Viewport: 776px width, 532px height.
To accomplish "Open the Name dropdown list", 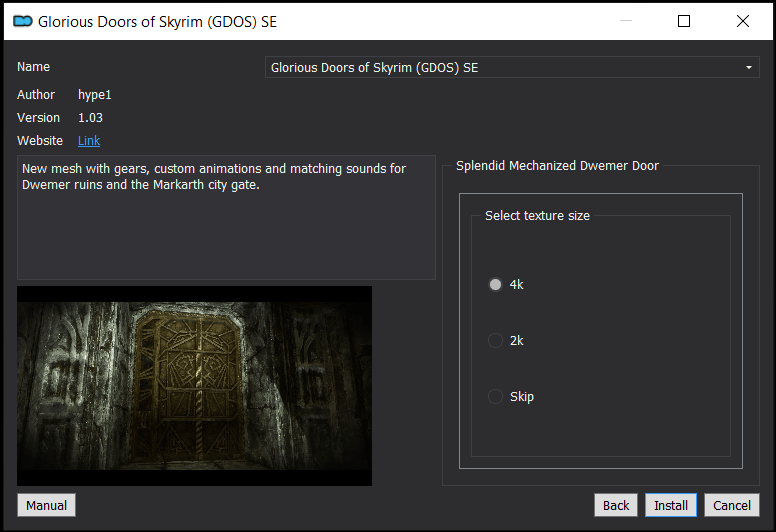I will point(512,67).
